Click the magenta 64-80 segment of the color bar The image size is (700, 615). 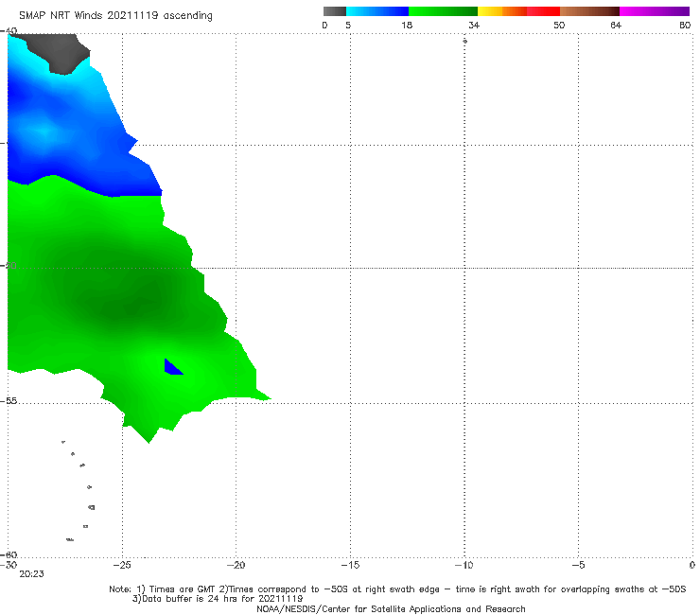[x=655, y=11]
